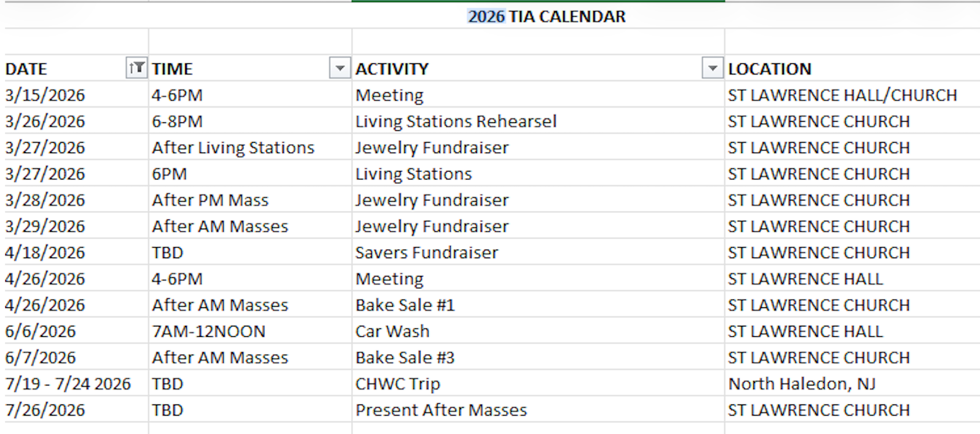Click the Present After Masses cell
980x434 pixels.
coord(441,410)
